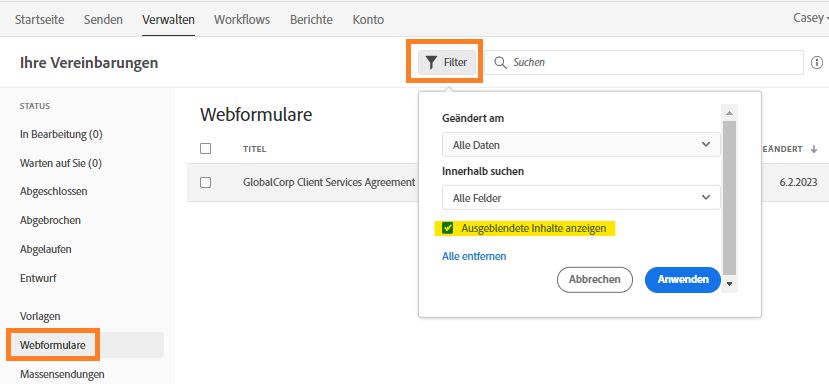Click the 6.2.2023 date cell
Screen dimensions: 829x384
[x=798, y=182]
